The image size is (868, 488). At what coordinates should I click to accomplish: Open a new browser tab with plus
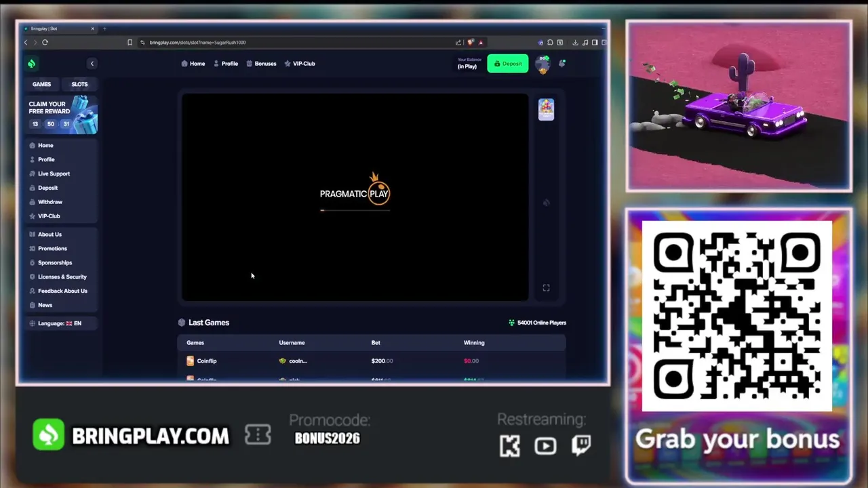pyautogui.click(x=104, y=28)
